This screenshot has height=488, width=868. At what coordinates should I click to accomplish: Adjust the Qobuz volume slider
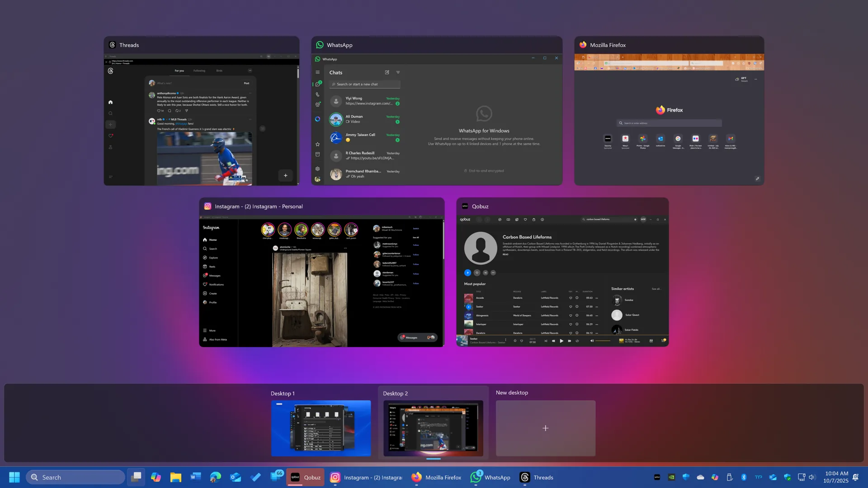click(x=603, y=341)
